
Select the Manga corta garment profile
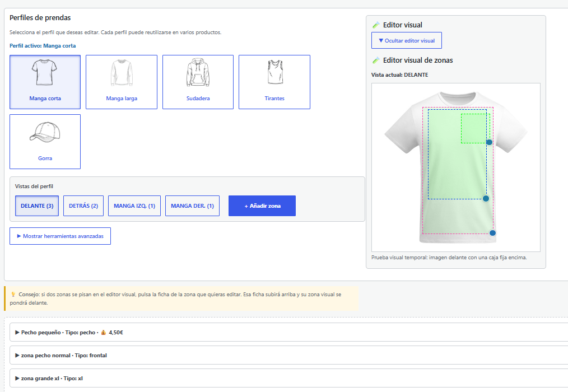click(x=45, y=82)
